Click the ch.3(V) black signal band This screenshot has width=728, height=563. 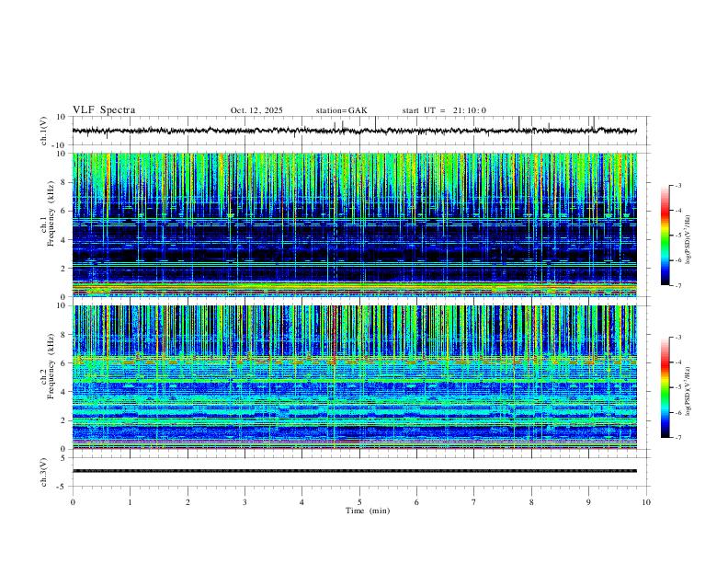pos(354,471)
